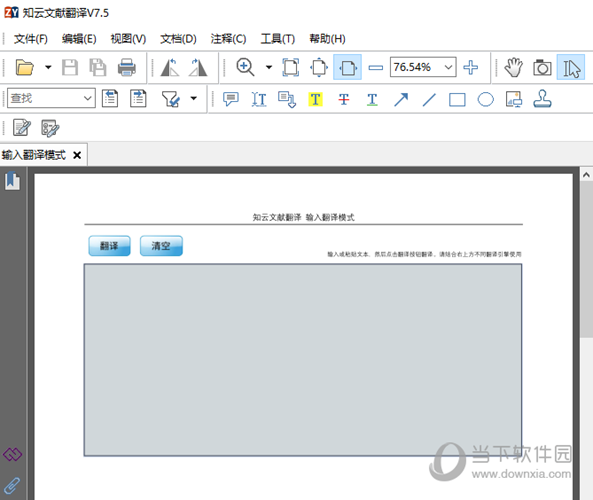Expand the search options dropdown arrow

[x=194, y=98]
